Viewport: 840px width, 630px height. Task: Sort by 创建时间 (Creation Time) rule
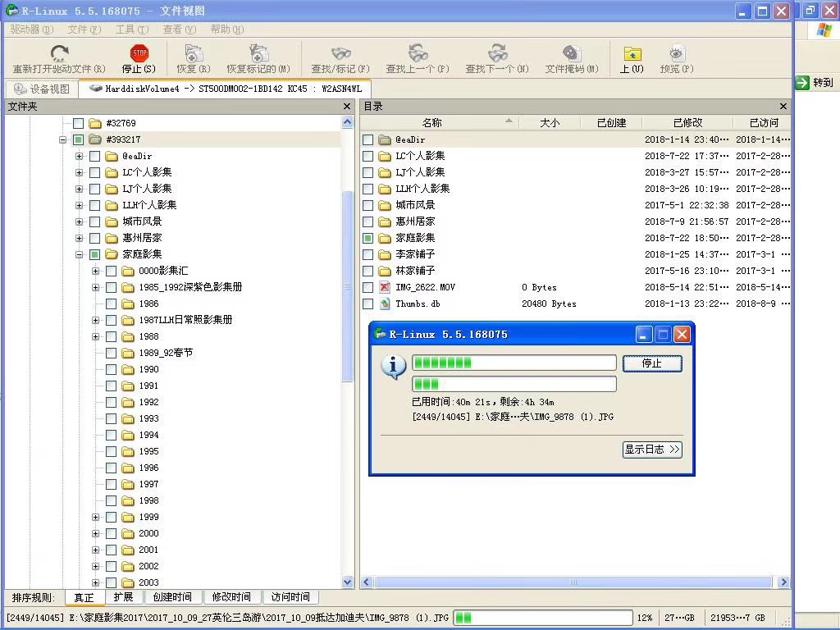[x=172, y=597]
